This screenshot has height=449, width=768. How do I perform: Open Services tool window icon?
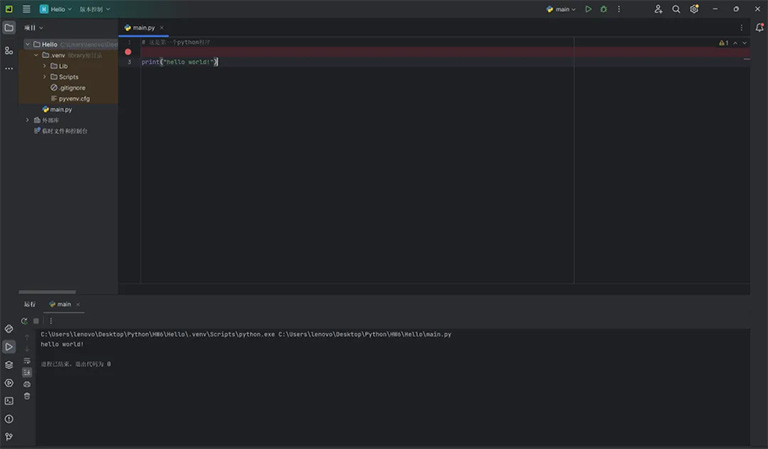(9, 383)
